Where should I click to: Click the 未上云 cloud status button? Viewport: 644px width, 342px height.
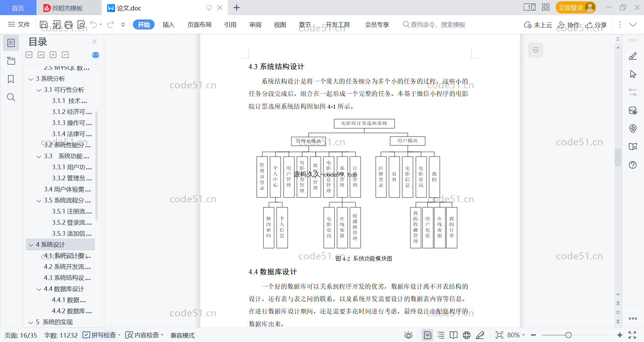point(538,25)
